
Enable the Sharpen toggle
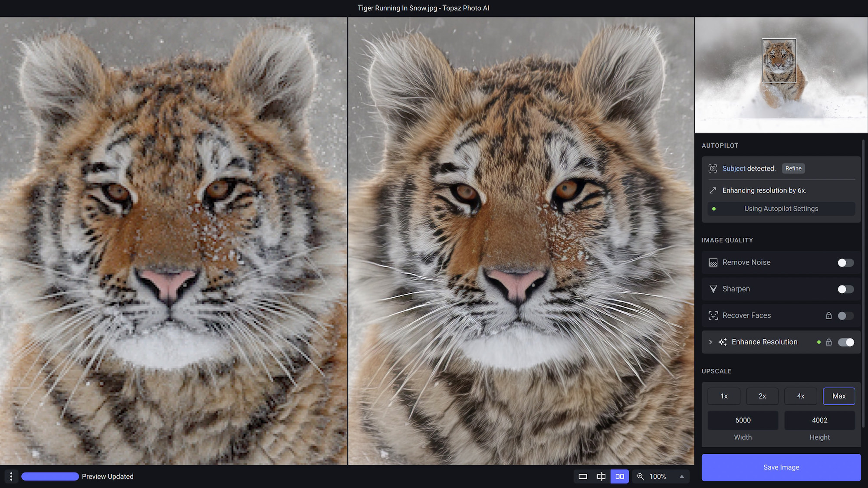coord(845,289)
